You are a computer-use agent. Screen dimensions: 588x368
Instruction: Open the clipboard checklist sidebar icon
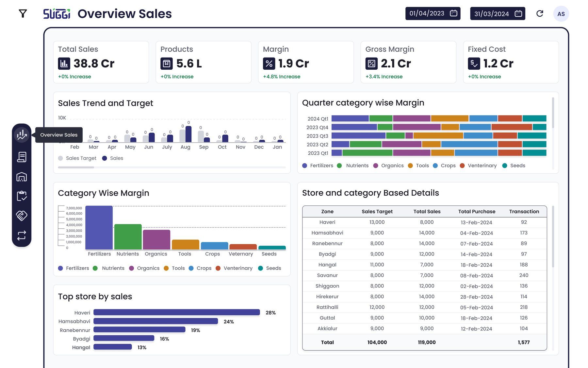coord(22,196)
